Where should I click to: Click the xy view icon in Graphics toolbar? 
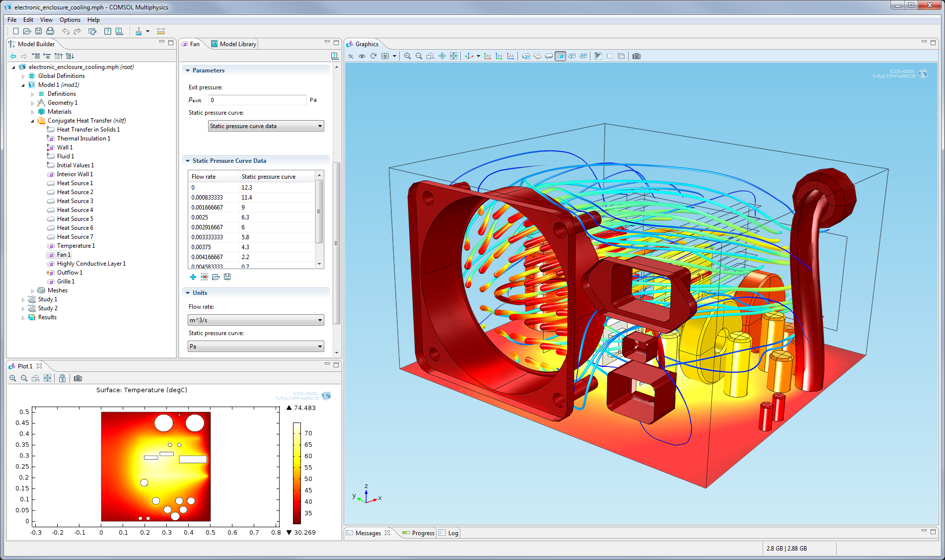coord(488,56)
